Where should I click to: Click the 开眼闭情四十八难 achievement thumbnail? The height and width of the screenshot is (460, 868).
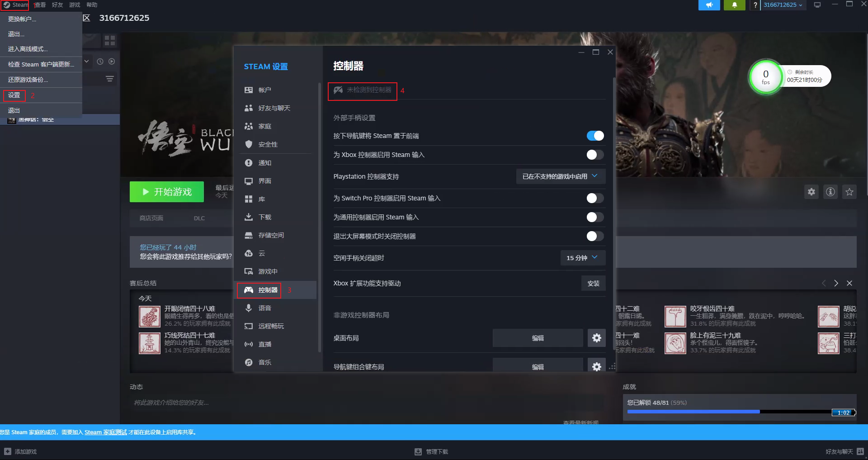150,317
